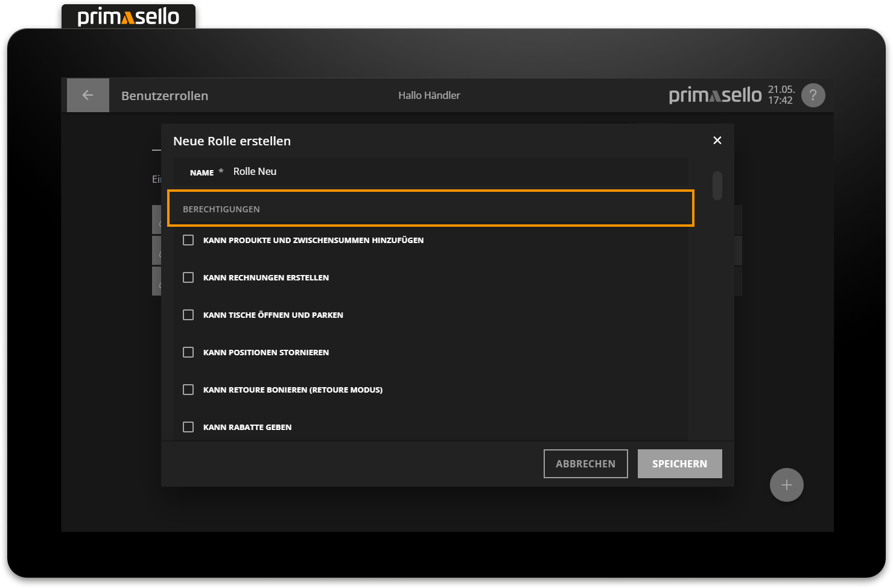This screenshot has height=588, width=893.
Task: Click the Hallo Händler greeting text
Action: (x=429, y=95)
